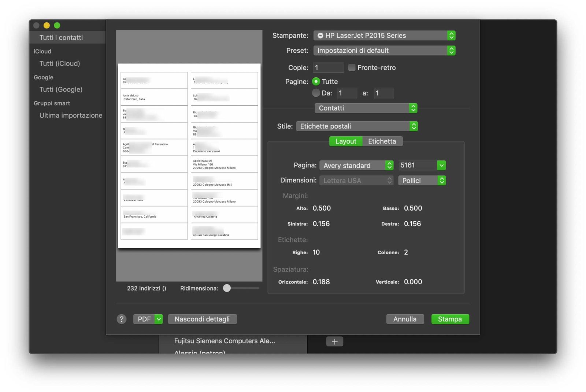Enable the Fronte-retro checkbox
586x392 pixels.
pyautogui.click(x=352, y=67)
